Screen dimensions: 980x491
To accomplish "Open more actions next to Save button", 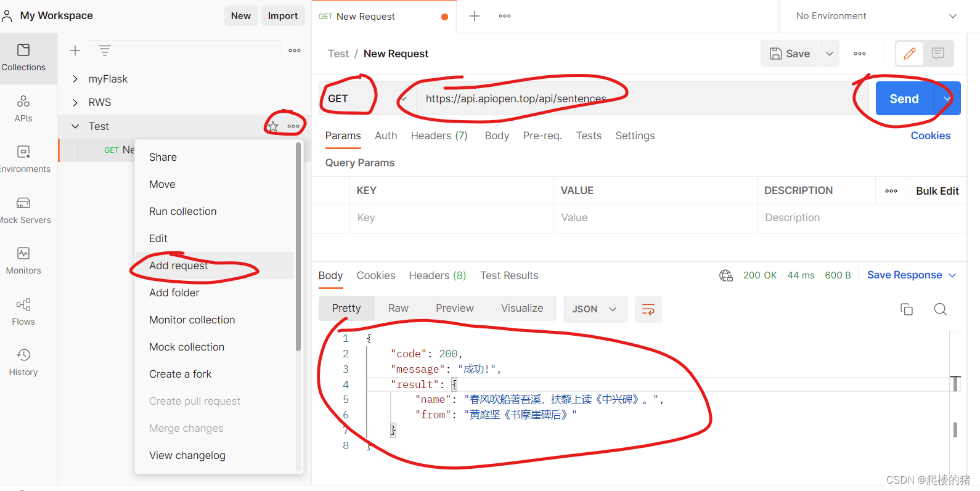I will [860, 54].
